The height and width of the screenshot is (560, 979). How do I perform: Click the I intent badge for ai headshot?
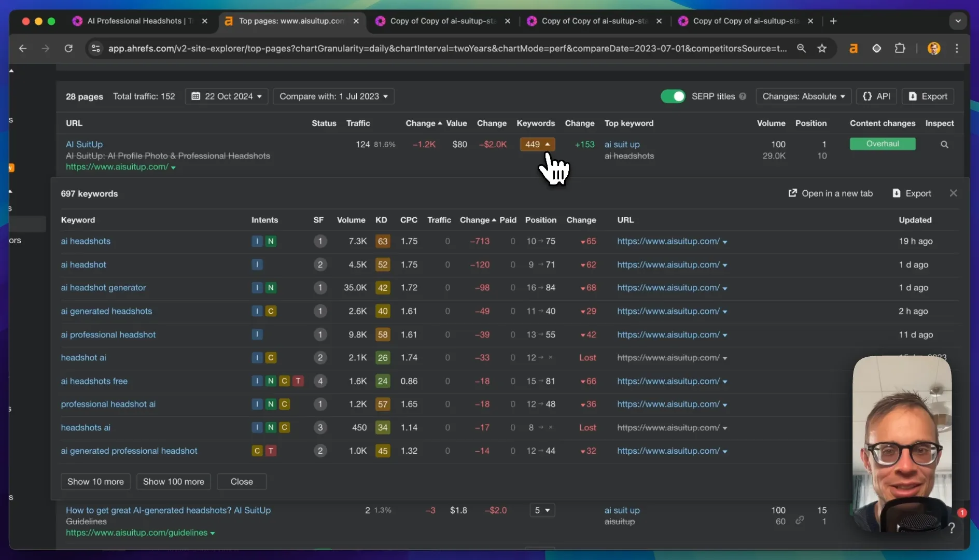[x=257, y=265]
